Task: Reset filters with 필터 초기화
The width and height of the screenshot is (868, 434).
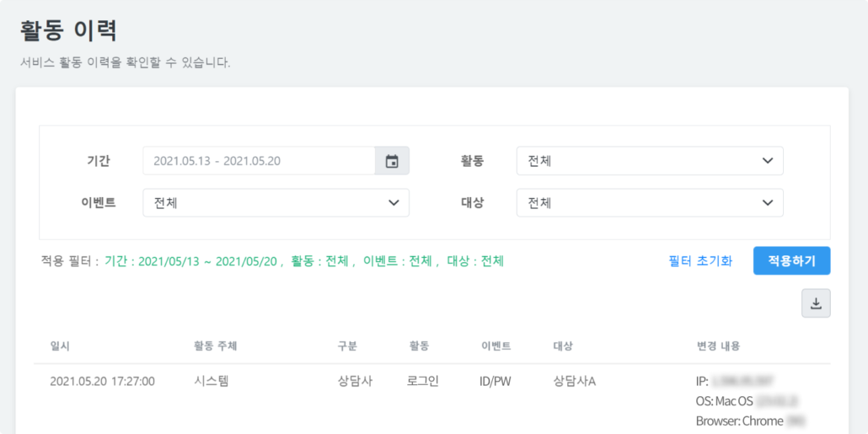Action: pos(700,261)
